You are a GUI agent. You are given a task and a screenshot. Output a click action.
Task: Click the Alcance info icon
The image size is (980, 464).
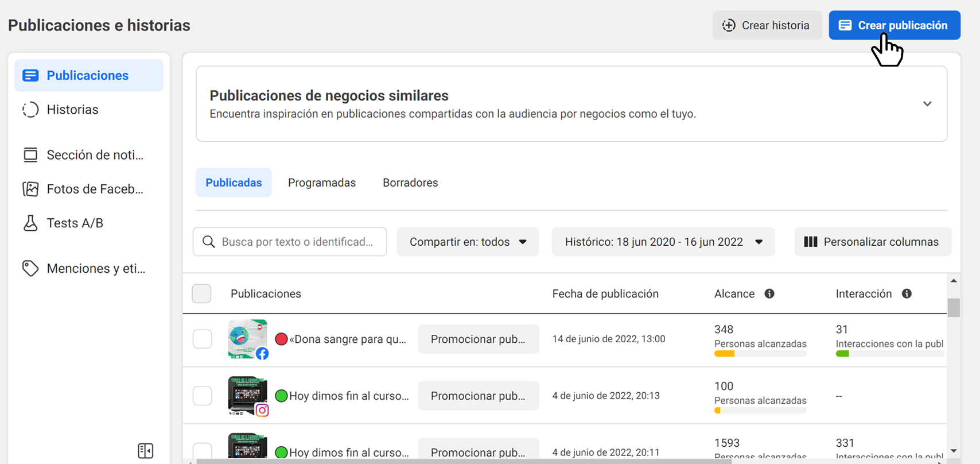click(769, 293)
